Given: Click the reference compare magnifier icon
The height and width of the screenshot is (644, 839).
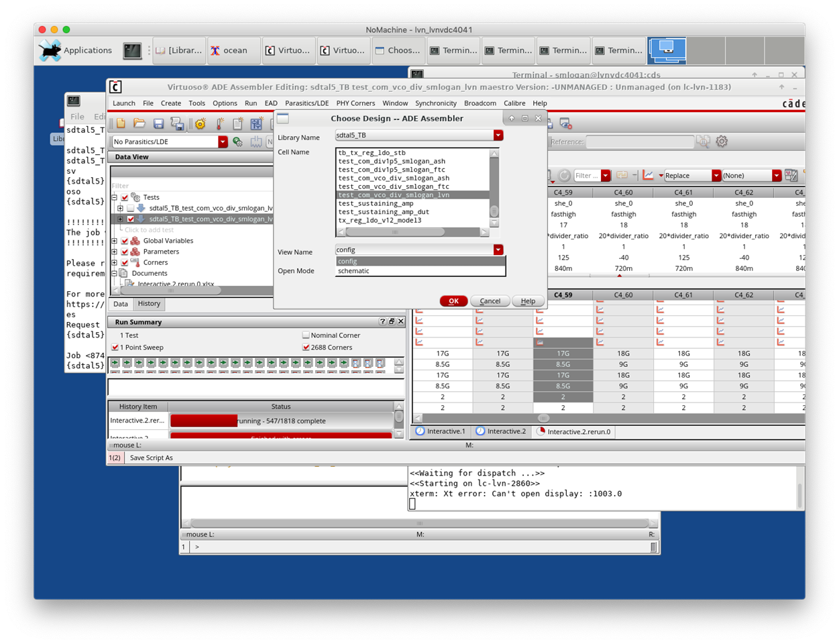Looking at the screenshot, I should [703, 142].
